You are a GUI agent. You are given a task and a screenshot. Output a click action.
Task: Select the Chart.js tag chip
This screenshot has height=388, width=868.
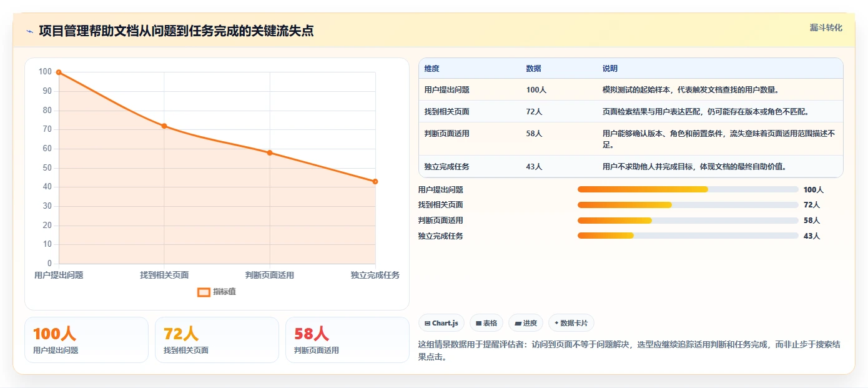pos(441,323)
